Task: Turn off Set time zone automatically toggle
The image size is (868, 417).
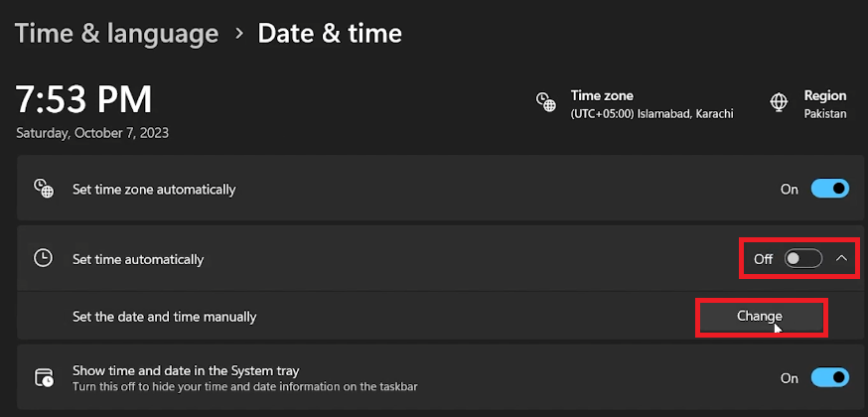Action: coord(830,189)
